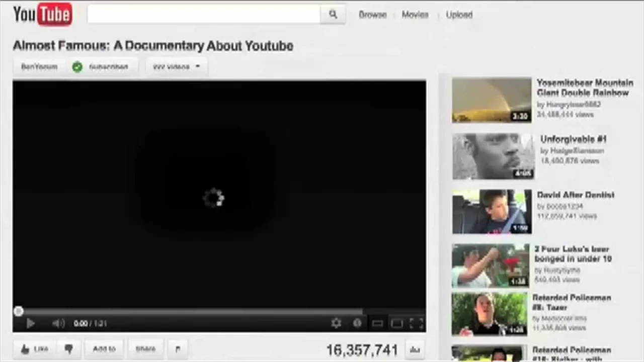Image resolution: width=644 pixels, height=362 pixels.
Task: Click the YouTube logo
Action: 43,14
